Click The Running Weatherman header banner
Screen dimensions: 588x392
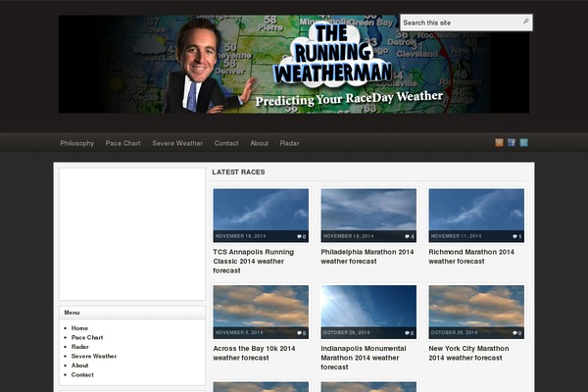294,64
